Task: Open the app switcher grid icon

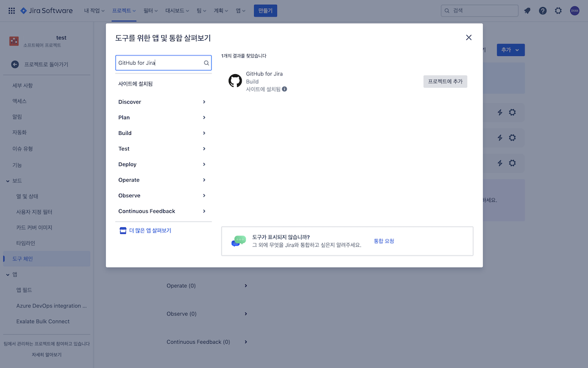Action: (12, 11)
